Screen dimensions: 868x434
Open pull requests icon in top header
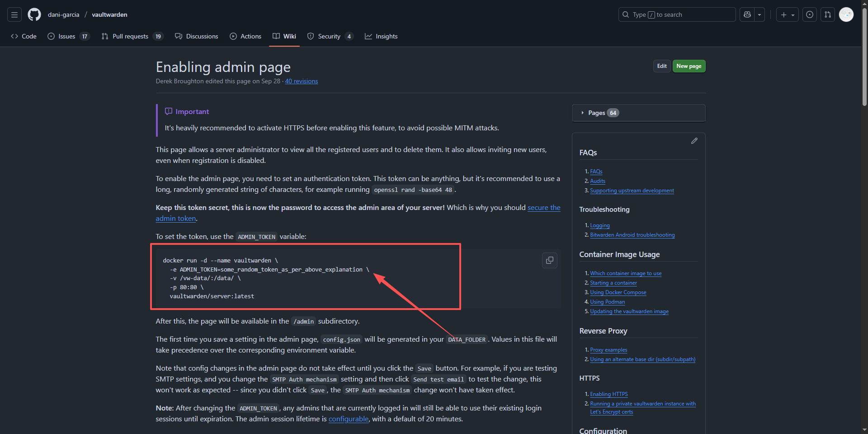click(x=827, y=14)
